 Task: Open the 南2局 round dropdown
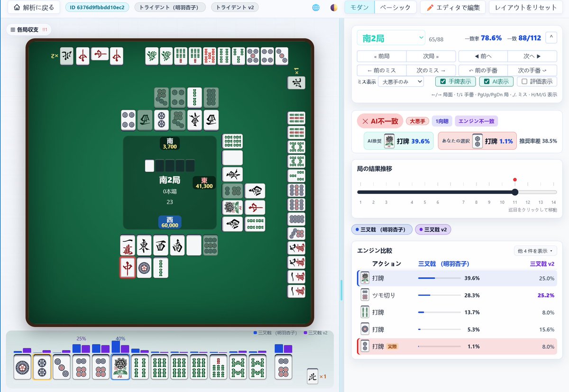[391, 38]
